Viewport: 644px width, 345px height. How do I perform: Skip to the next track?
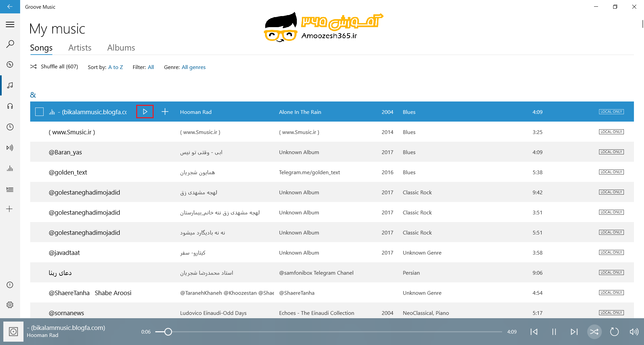point(574,332)
